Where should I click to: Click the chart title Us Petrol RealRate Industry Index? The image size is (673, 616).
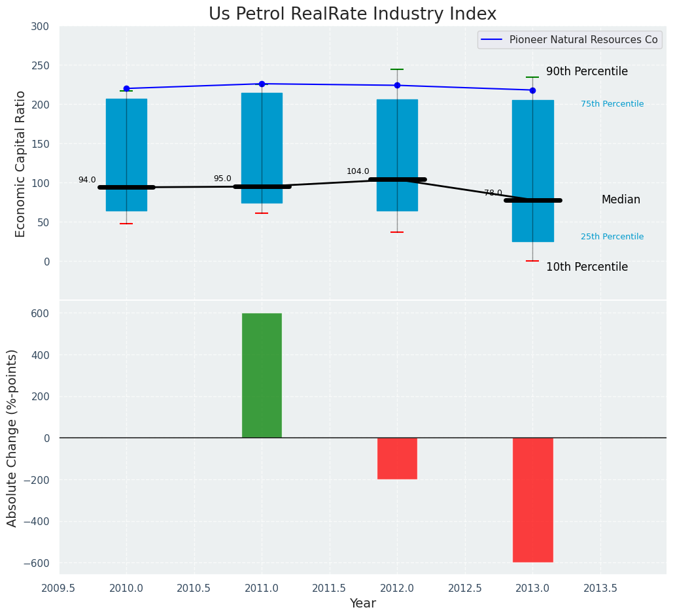point(353,14)
